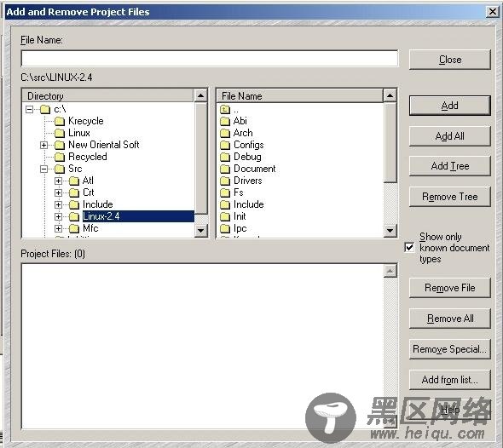Screen dimensions: 503x448
Task: Select the Drivers folder icon
Action: [225, 181]
